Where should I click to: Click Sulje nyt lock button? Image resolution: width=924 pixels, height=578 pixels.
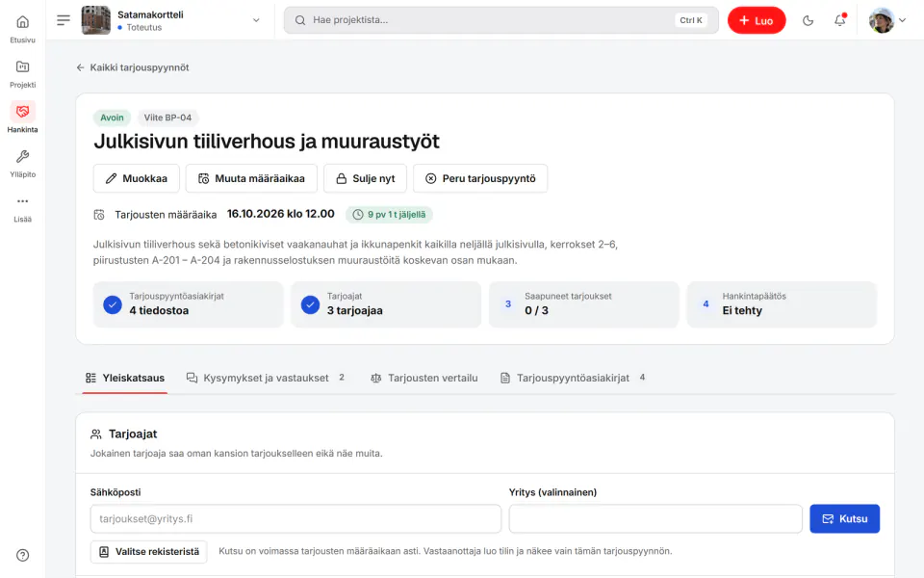pyautogui.click(x=366, y=178)
